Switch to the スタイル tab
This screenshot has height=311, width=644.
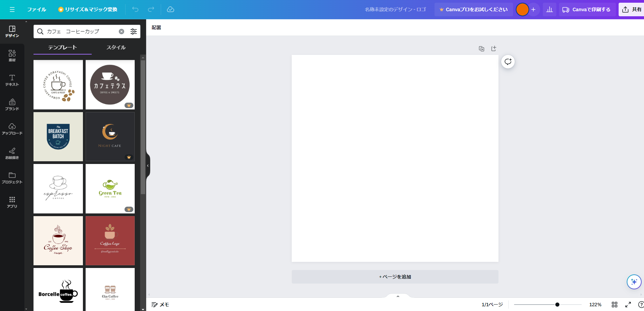click(x=115, y=47)
